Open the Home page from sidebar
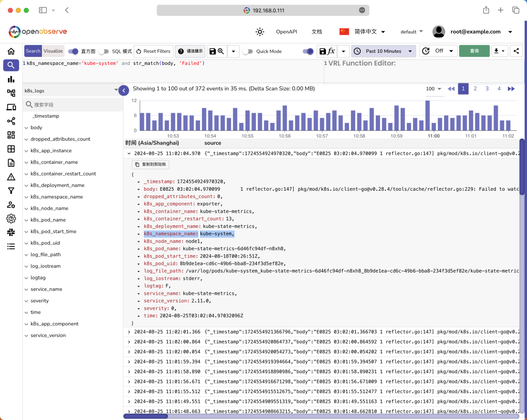Viewport: 527px width, 420px height. click(11, 51)
